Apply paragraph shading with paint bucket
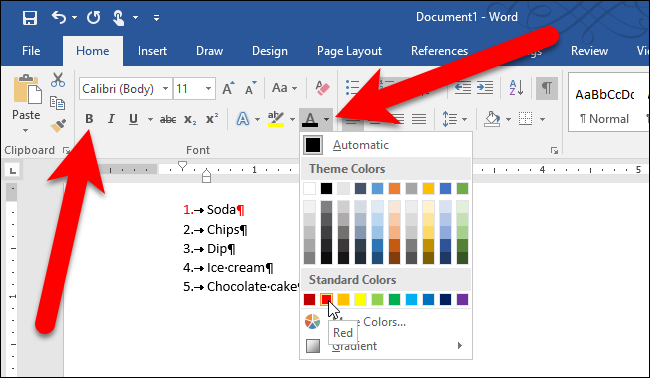Screen dimensions: 650x378 [492, 119]
